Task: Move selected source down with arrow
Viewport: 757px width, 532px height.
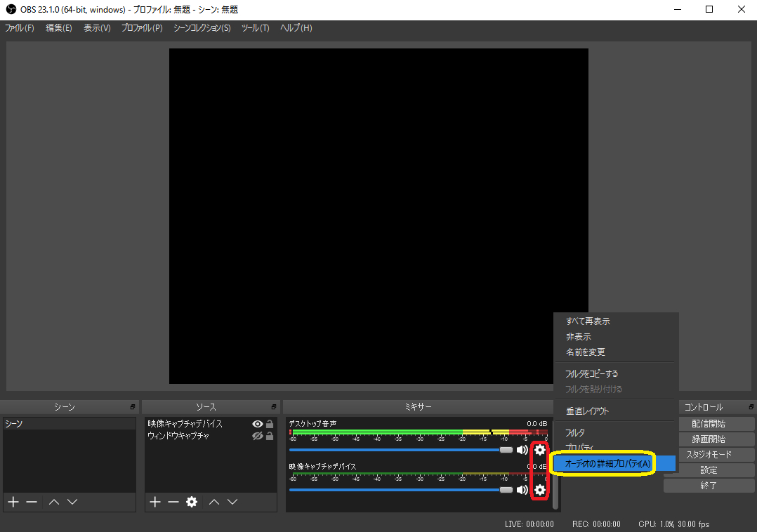Action: click(x=232, y=502)
